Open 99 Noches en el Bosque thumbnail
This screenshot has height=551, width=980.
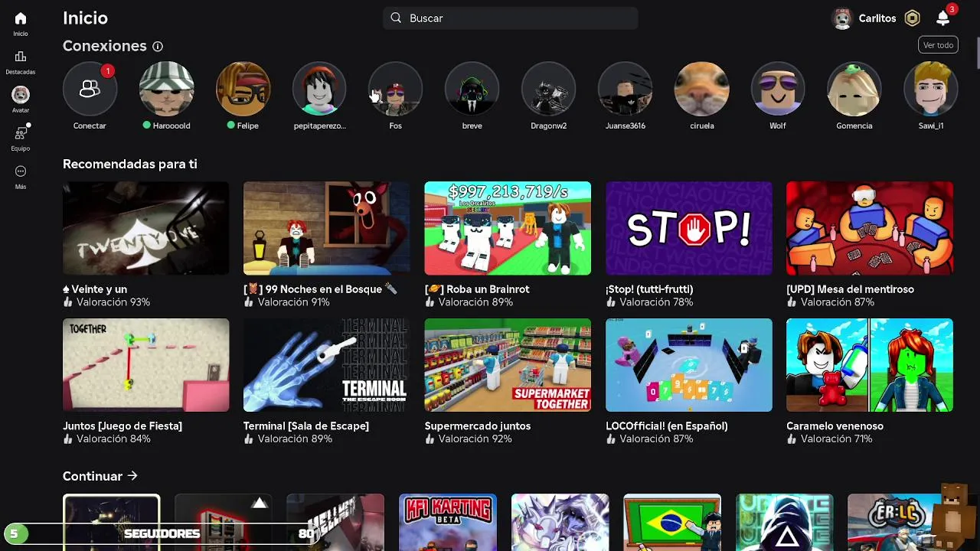(326, 228)
